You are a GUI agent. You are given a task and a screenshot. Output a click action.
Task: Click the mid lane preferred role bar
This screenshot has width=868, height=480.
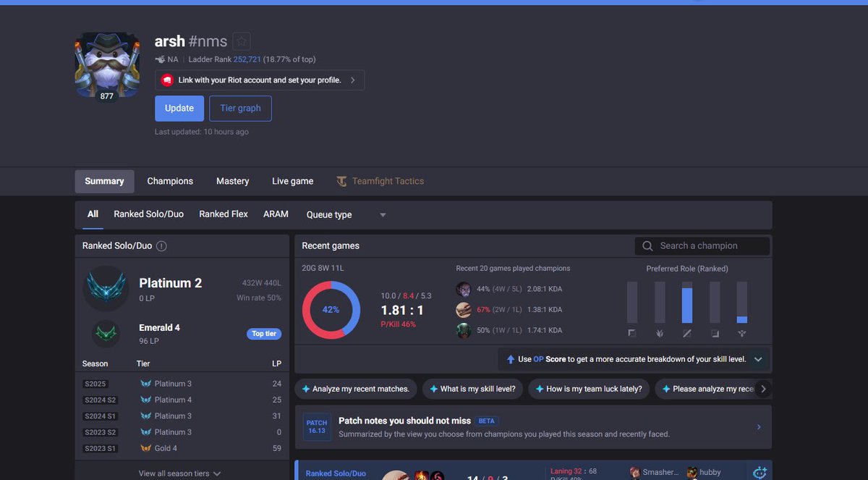tap(687, 303)
